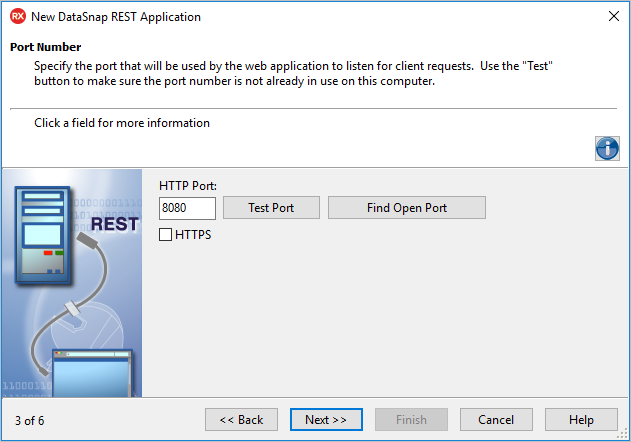Click into the HTTP Port input field

[x=187, y=208]
